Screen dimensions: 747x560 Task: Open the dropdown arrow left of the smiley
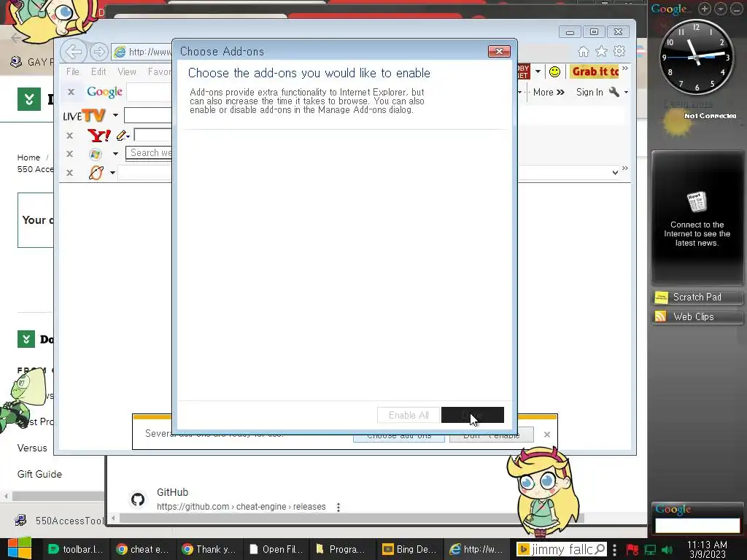[538, 72]
